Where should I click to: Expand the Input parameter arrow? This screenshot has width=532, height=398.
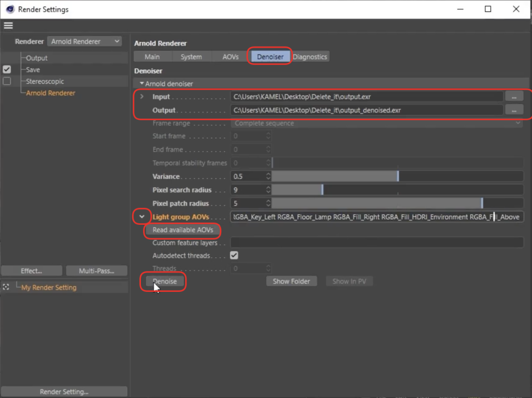click(142, 97)
